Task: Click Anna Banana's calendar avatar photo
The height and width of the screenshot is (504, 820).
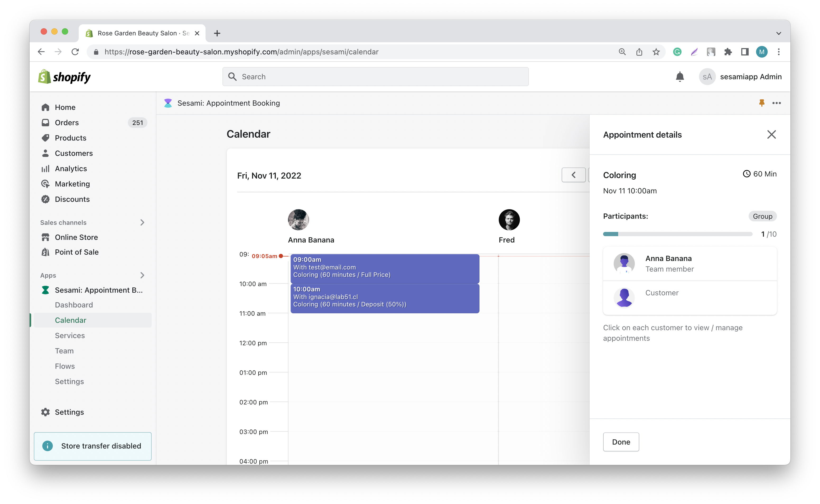Action: 298,220
